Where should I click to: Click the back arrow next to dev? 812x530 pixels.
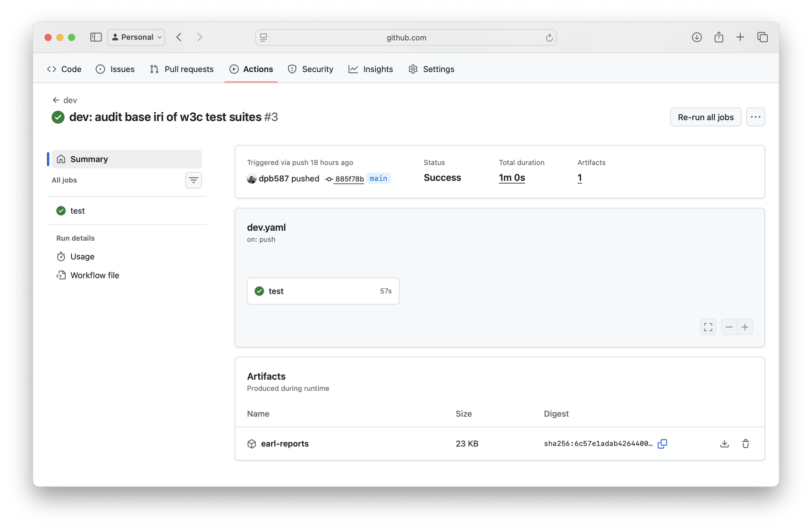coord(55,100)
